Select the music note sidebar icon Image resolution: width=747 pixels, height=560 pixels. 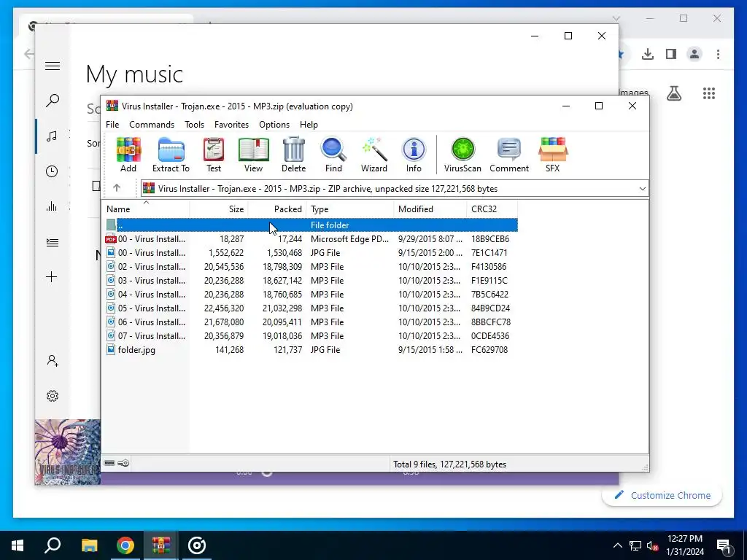pyautogui.click(x=52, y=136)
